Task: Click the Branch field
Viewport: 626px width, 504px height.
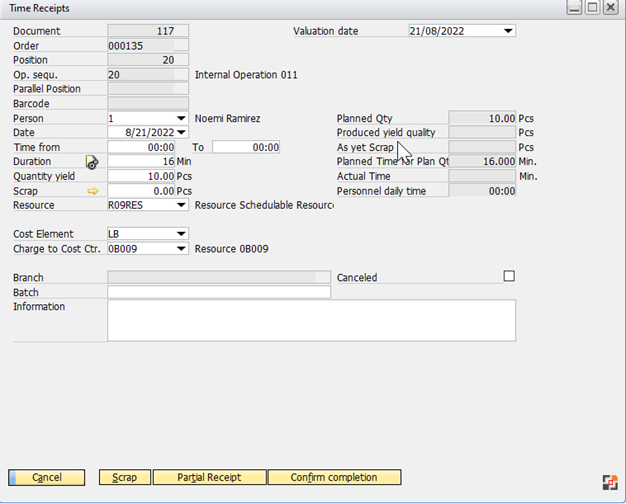Action: pos(219,278)
